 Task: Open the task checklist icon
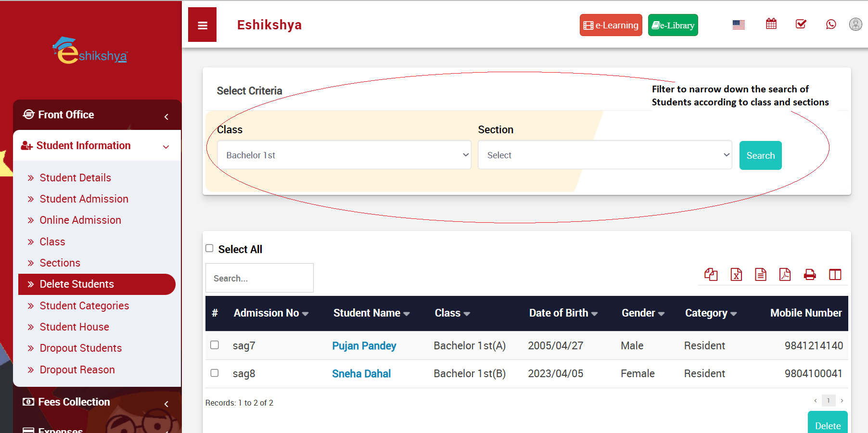coord(801,24)
